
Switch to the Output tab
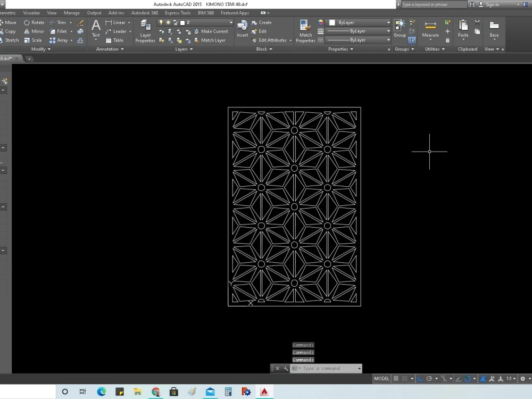(94, 13)
